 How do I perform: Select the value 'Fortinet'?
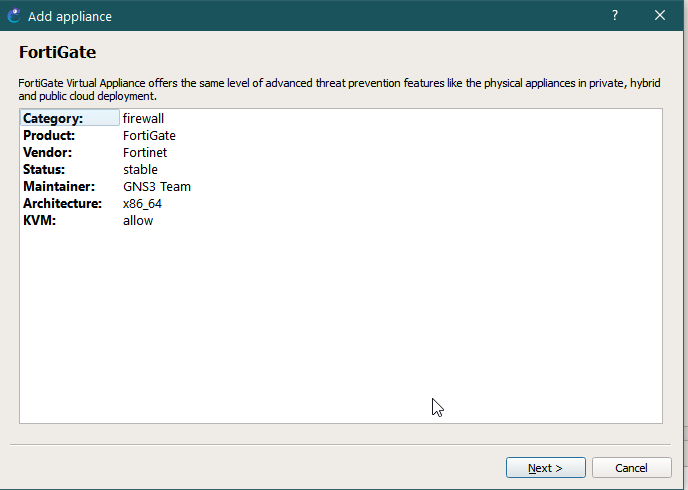(145, 153)
